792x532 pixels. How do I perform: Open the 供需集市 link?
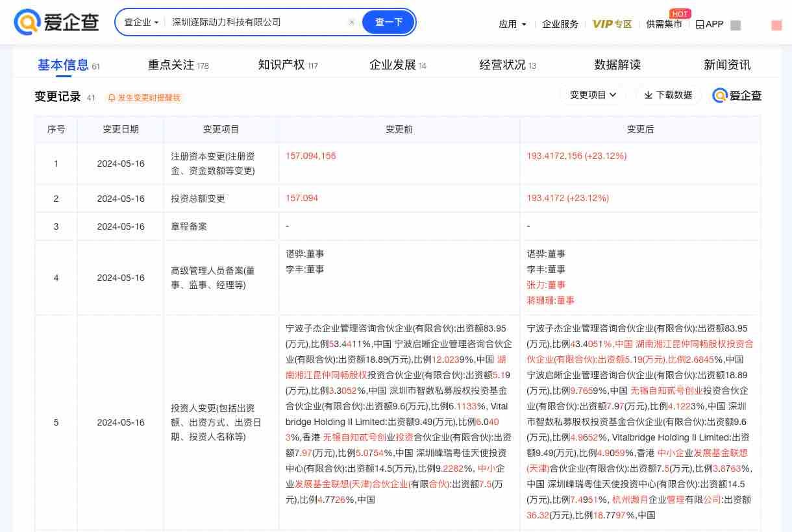click(x=664, y=24)
